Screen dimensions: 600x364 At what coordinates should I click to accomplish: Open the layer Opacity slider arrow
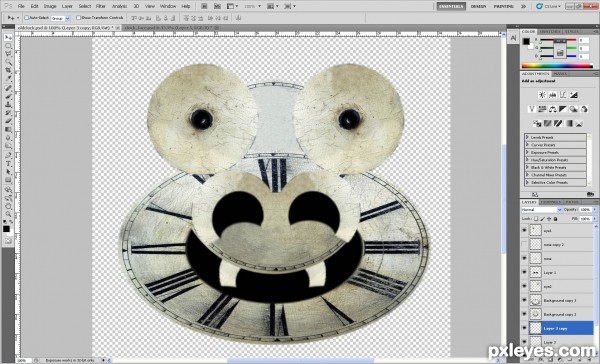[x=595, y=210]
